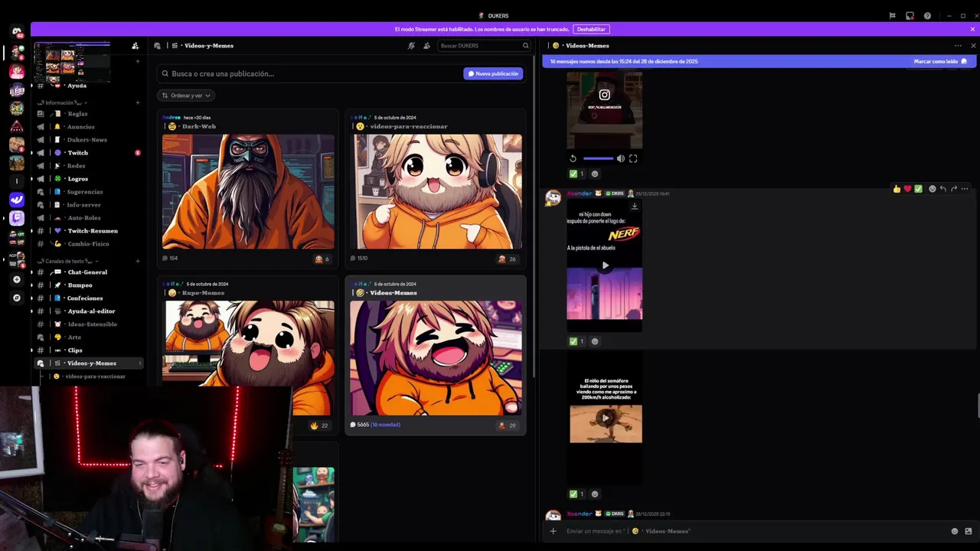Click the search magnifier in Buscar DUKERS
The height and width of the screenshot is (551, 980).
click(x=525, y=46)
